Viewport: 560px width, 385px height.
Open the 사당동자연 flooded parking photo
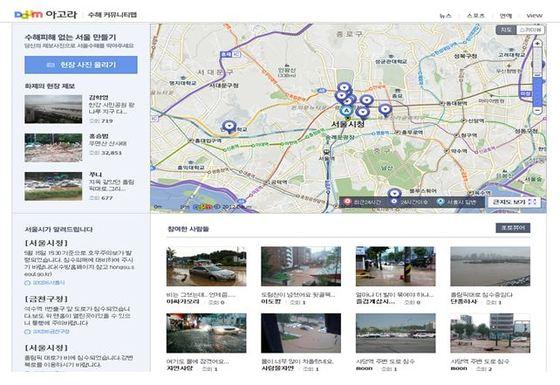coord(301,333)
